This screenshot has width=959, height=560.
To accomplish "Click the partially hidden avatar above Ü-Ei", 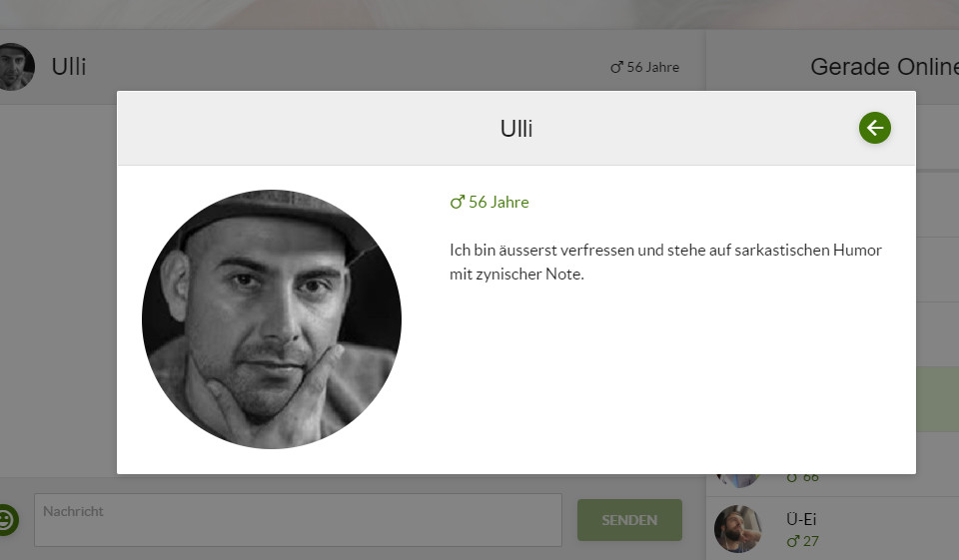I will 738,480.
